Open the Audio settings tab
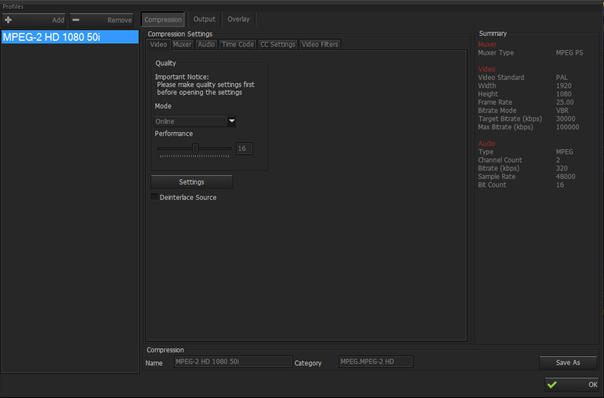Viewport: 604px width, 398px height. pos(206,44)
